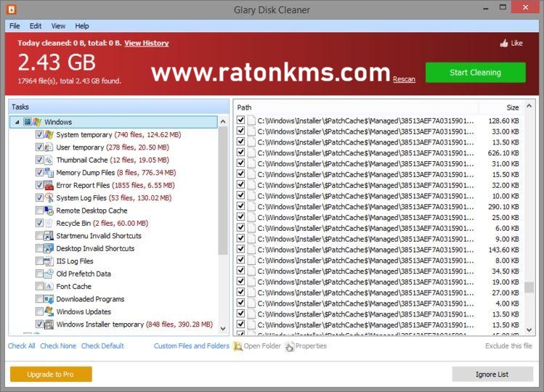Click the Start Cleaning button

click(x=475, y=73)
